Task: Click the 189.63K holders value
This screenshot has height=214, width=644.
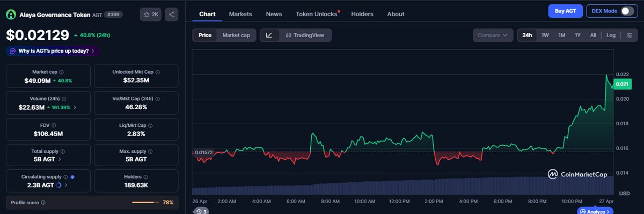Action: pyautogui.click(x=136, y=185)
